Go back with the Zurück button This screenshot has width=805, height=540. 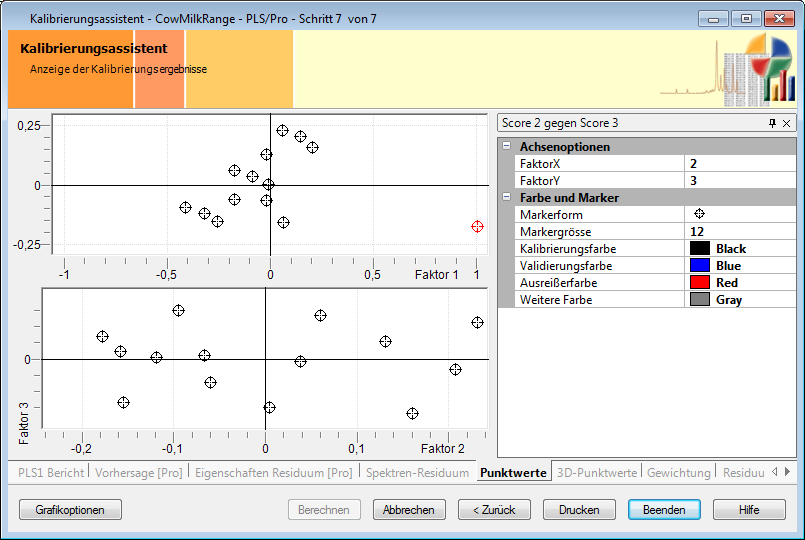[494, 510]
